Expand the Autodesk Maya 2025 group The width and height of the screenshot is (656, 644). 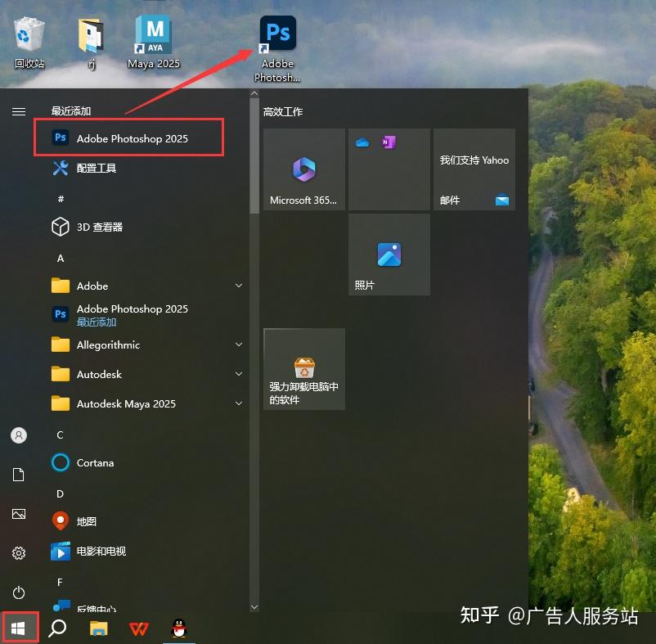pos(238,403)
